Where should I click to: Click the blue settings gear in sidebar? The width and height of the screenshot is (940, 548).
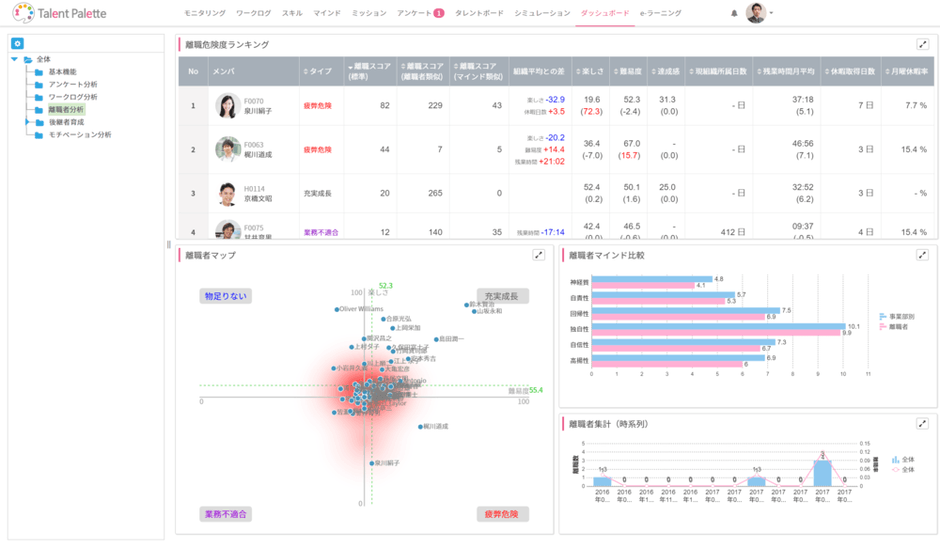(17, 44)
